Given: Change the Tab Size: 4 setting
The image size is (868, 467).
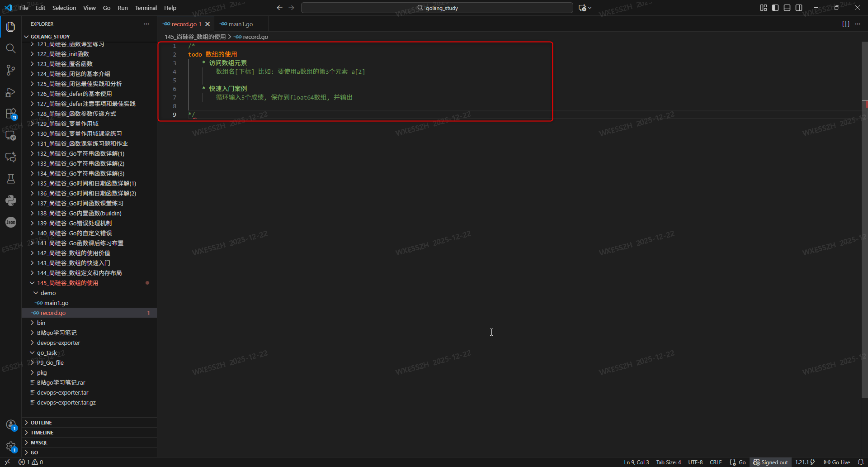Looking at the screenshot, I should 668,462.
